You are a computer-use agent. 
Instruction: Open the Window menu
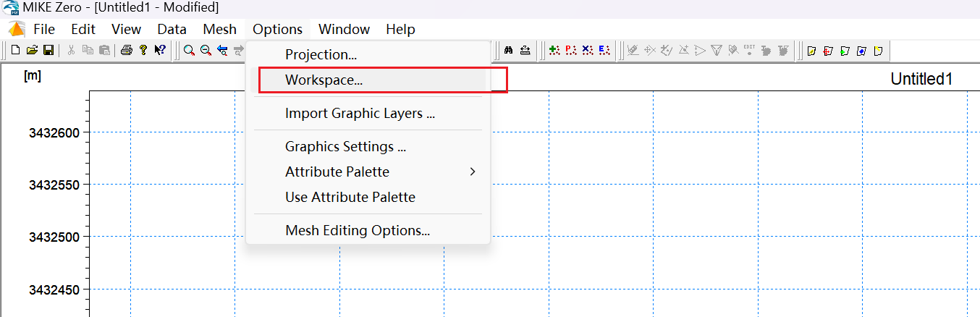pyautogui.click(x=345, y=29)
